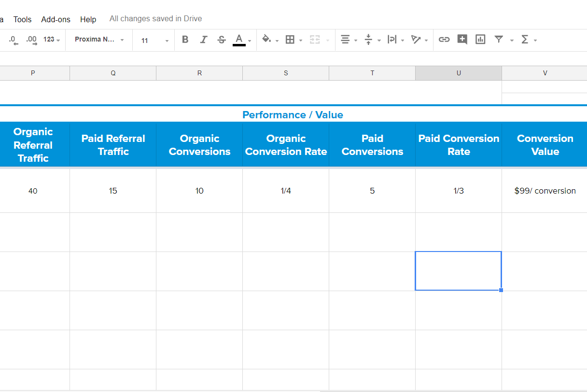Open the text color picker
Screen dimensions: 587x392
pos(239,40)
